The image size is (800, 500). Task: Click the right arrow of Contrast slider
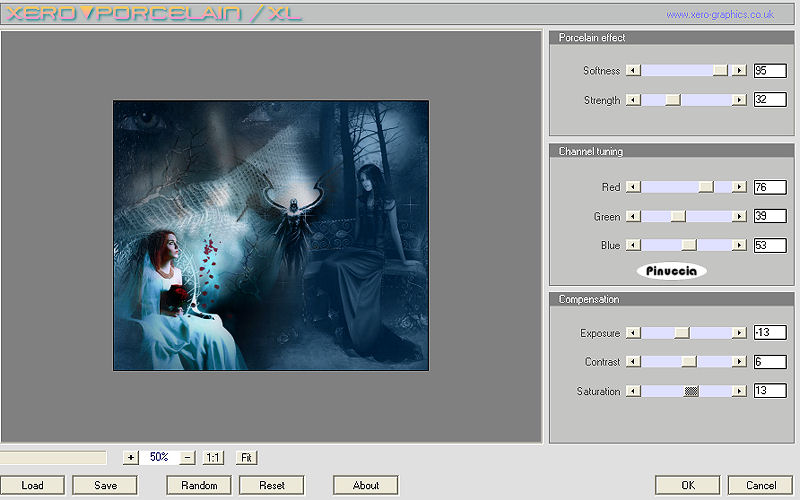point(739,362)
